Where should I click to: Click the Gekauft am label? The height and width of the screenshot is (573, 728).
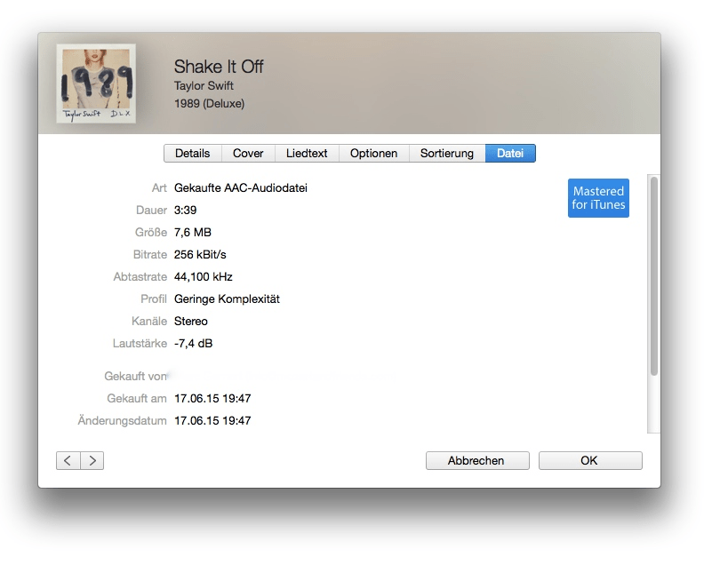pos(137,399)
